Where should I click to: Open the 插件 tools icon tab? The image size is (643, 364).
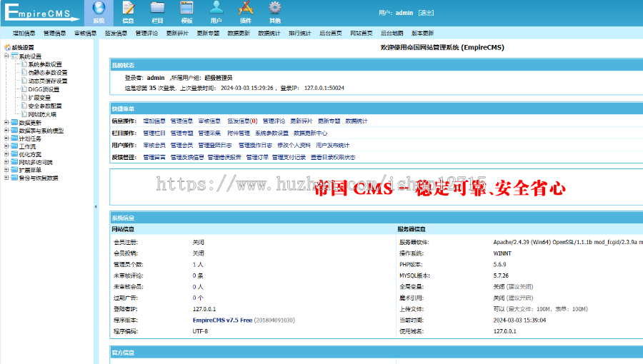[246, 13]
